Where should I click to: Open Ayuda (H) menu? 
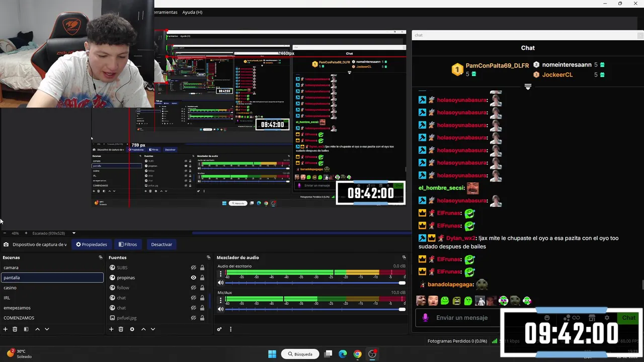192,12
